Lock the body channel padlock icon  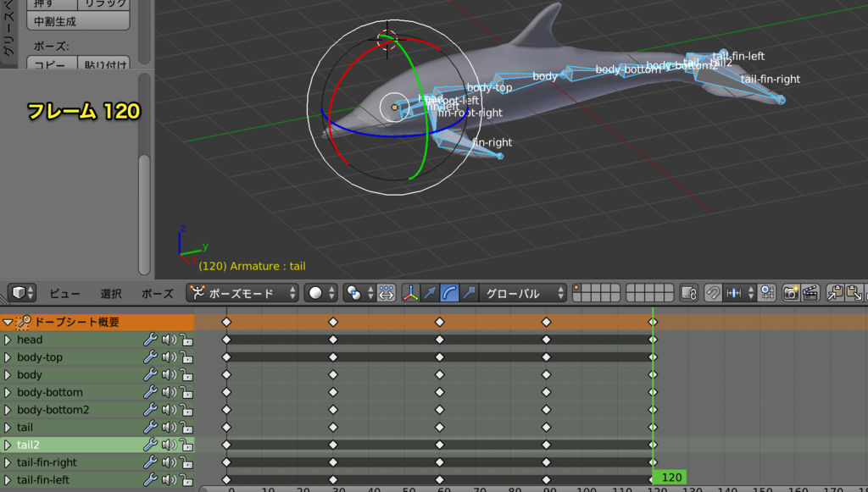tap(186, 375)
